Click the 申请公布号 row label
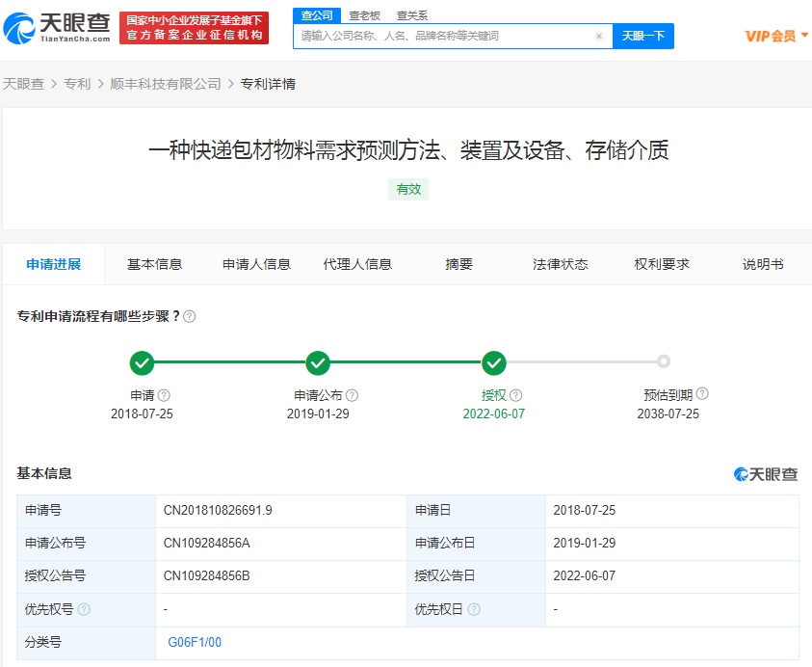812x667 pixels. tap(55, 543)
